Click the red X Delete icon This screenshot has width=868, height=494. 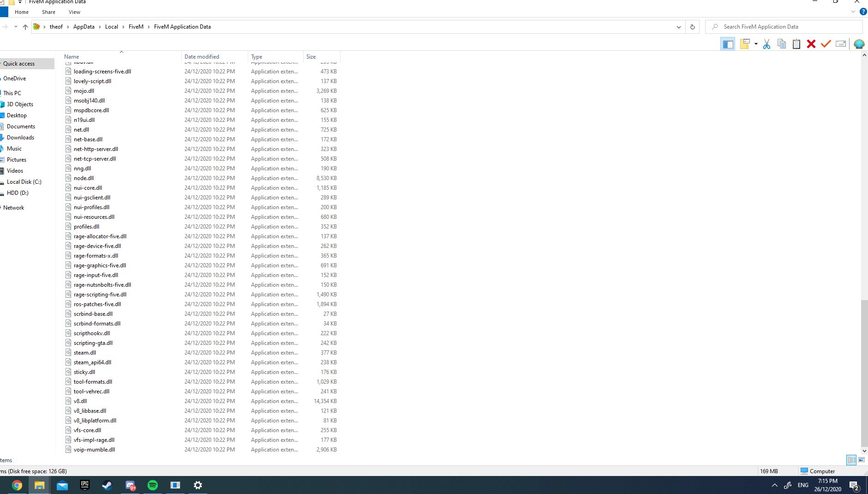pyautogui.click(x=811, y=44)
